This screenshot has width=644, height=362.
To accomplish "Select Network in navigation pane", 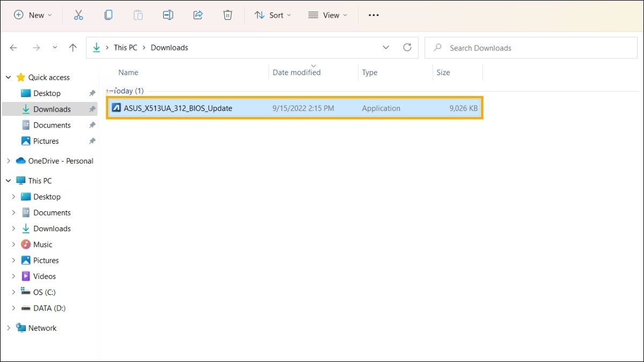I will click(42, 328).
